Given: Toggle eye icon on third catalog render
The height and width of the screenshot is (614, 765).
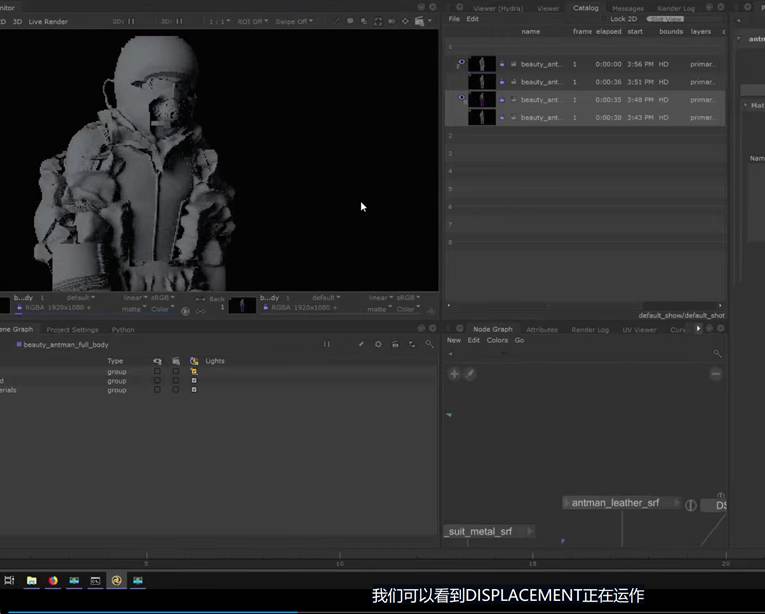Looking at the screenshot, I should (x=461, y=98).
